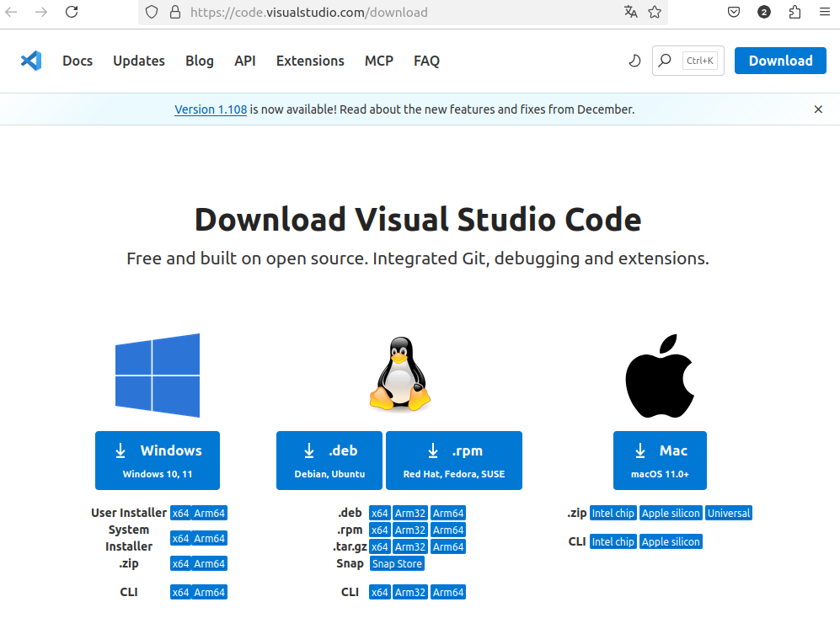Select Linux .tar.gz Arm64 link
This screenshot has width=840, height=618.
click(448, 546)
